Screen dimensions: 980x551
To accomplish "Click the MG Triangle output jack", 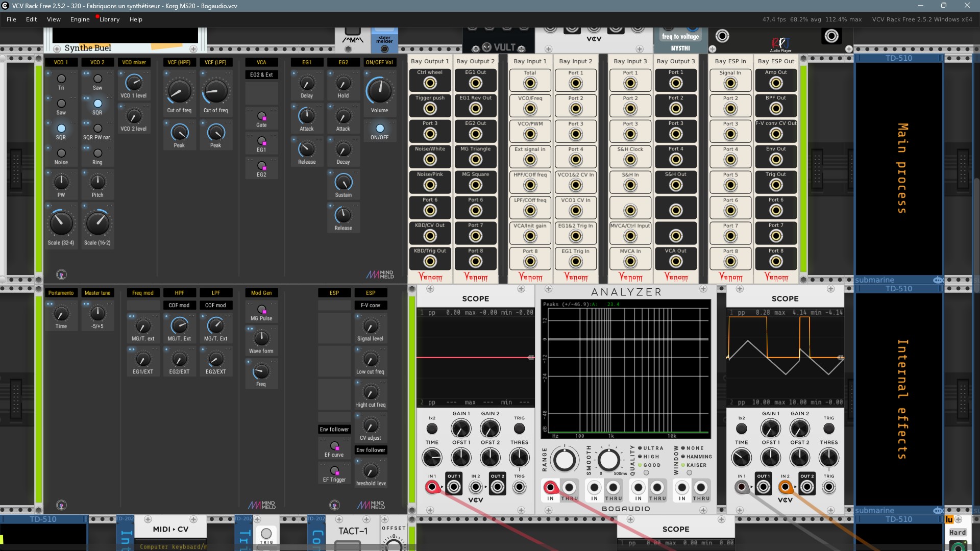I will pos(476,160).
